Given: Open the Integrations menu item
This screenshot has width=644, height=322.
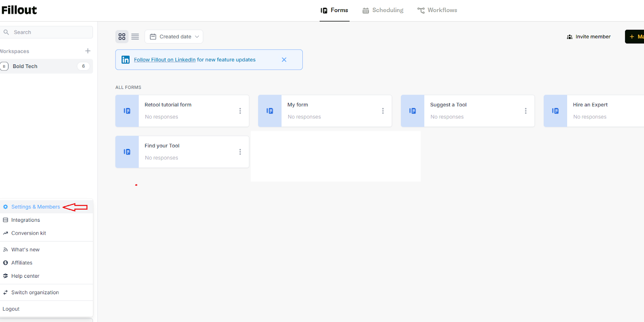Looking at the screenshot, I should coord(46,220).
